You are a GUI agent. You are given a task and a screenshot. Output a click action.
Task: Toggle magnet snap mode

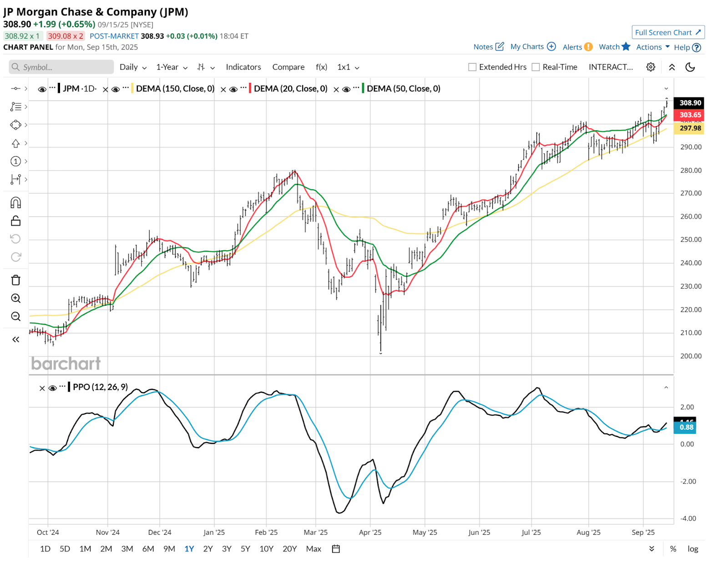pos(15,203)
